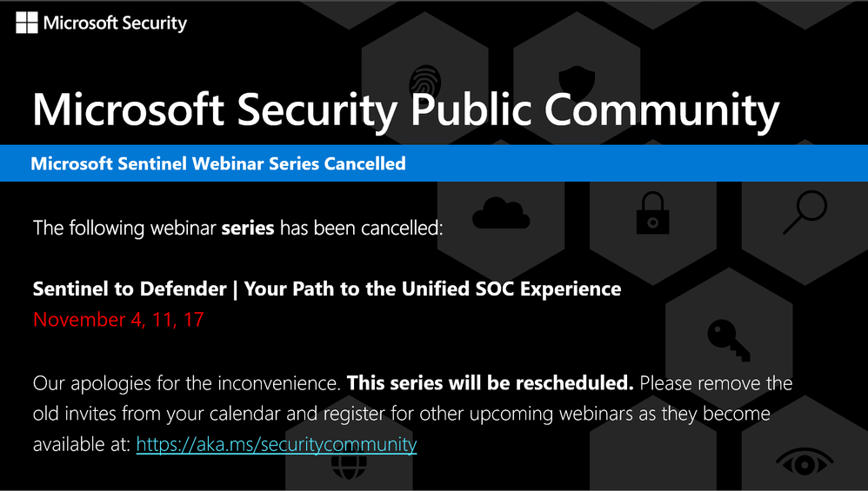Click the Microsoft four-square logo
Image resolution: width=868 pixels, height=491 pixels.
coord(27,23)
